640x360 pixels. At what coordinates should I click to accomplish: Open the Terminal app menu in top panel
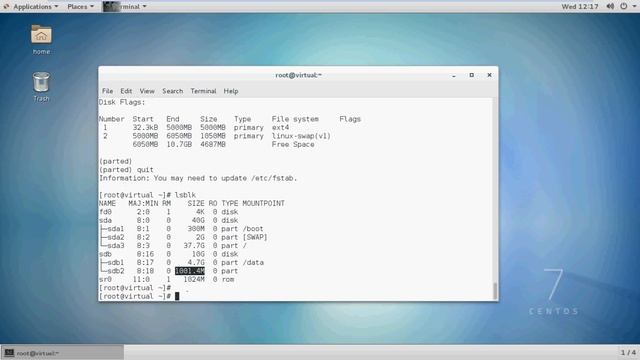[x=124, y=7]
